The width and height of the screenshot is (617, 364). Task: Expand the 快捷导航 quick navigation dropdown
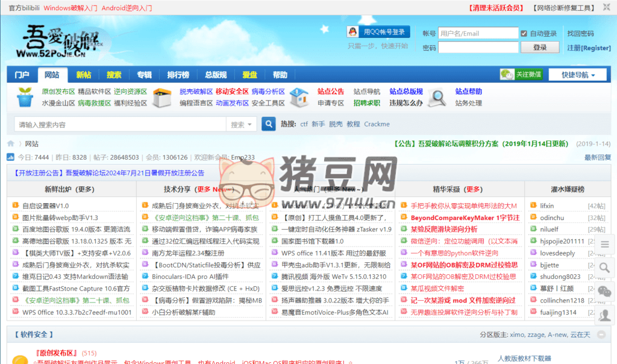[578, 75]
